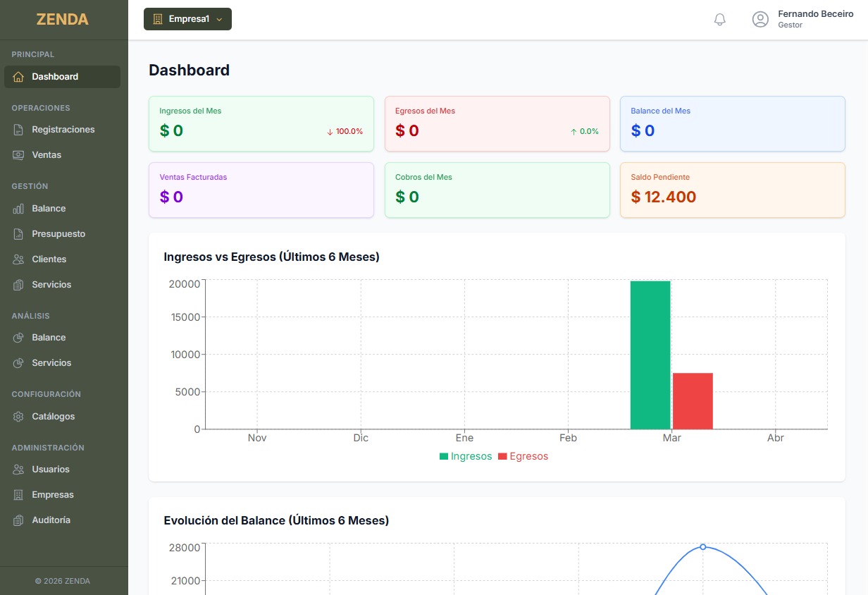Open the user profile avatar icon

tap(760, 19)
